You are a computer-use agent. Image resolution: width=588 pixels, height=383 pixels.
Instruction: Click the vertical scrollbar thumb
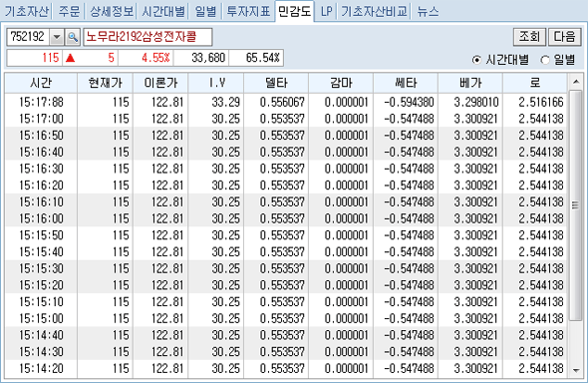[x=576, y=205]
